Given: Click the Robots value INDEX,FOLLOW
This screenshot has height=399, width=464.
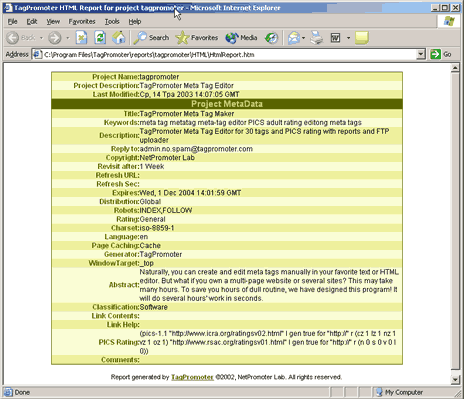Looking at the screenshot, I should tap(166, 210).
